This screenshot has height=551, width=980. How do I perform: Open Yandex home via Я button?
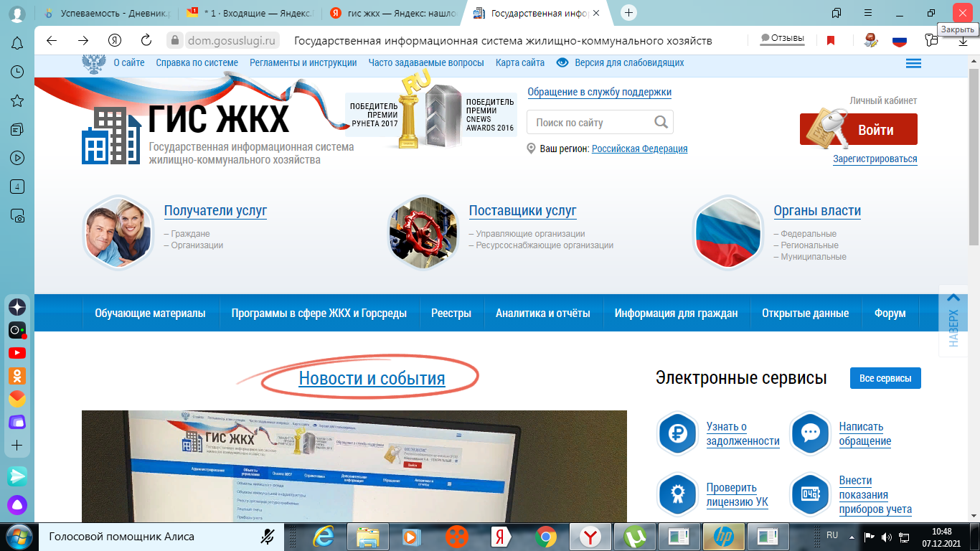[x=115, y=40]
